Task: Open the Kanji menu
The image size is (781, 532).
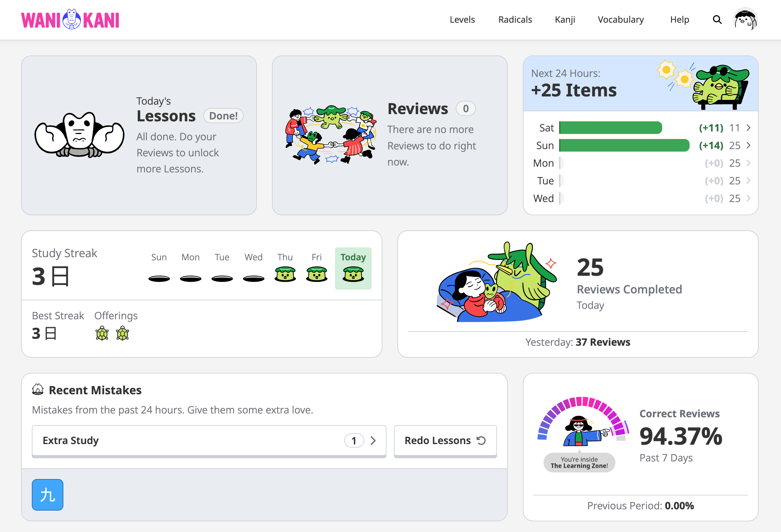Action: [565, 20]
